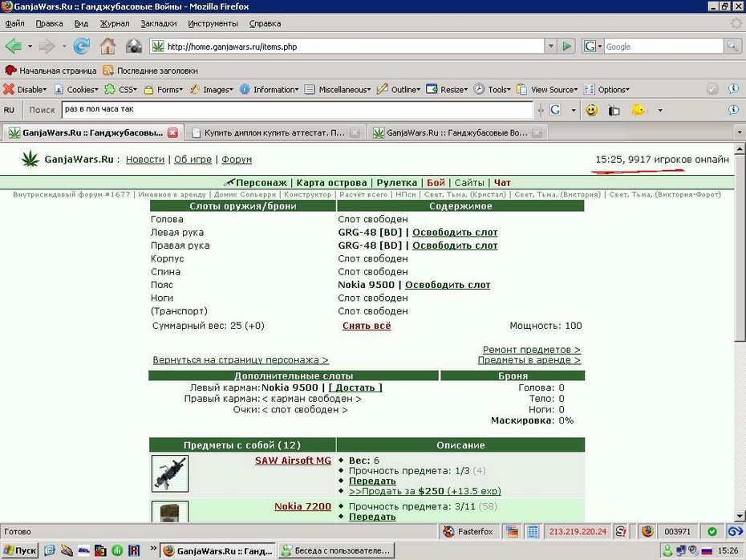Close the Купить диплом tab
746x560 pixels.
(355, 132)
